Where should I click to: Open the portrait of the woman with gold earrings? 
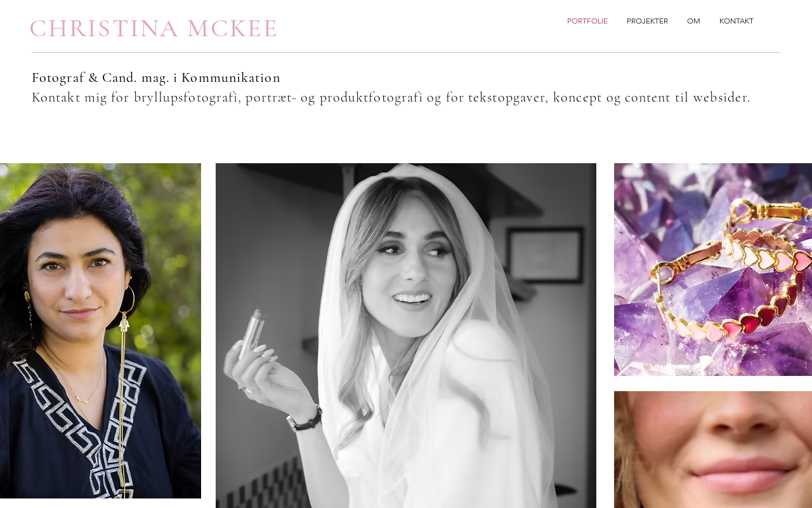point(100,330)
